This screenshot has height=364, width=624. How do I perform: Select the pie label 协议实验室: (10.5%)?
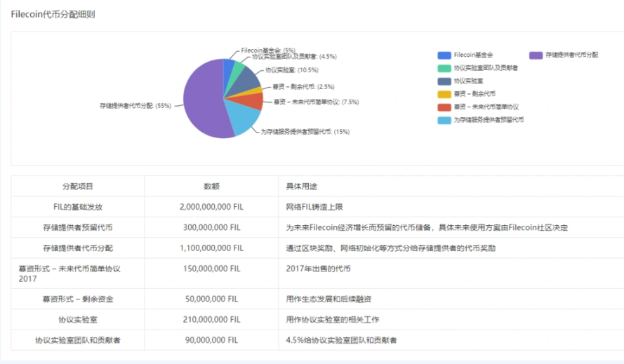point(292,70)
